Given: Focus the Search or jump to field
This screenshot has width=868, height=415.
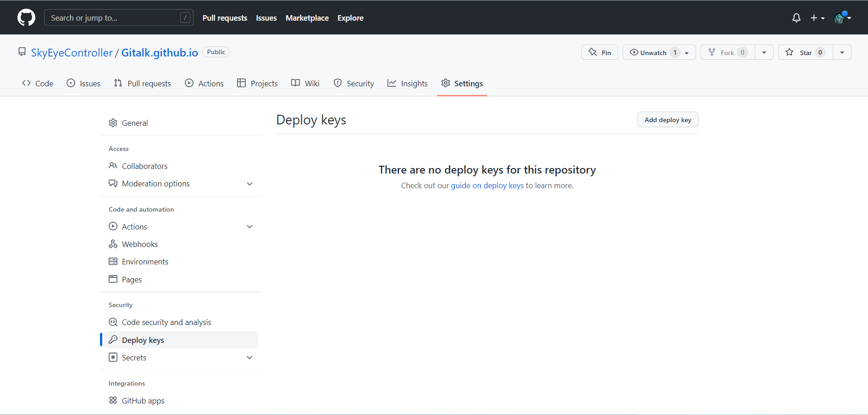Looking at the screenshot, I should tap(119, 17).
